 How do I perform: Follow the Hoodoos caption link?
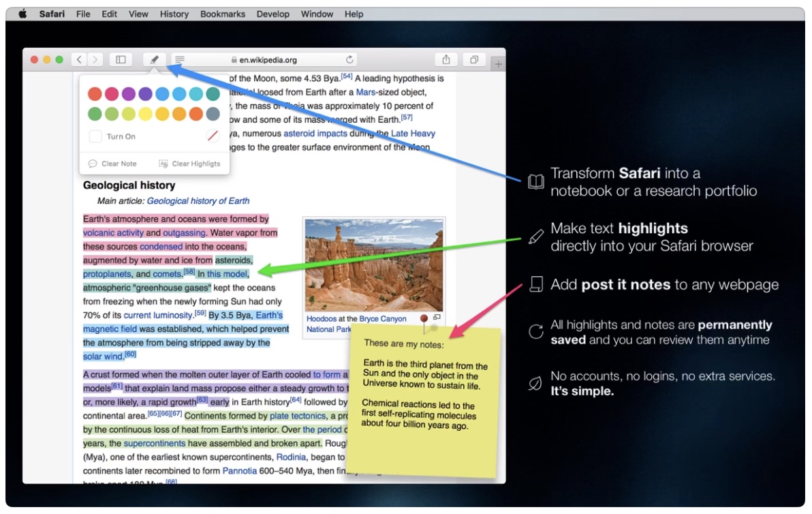(321, 319)
